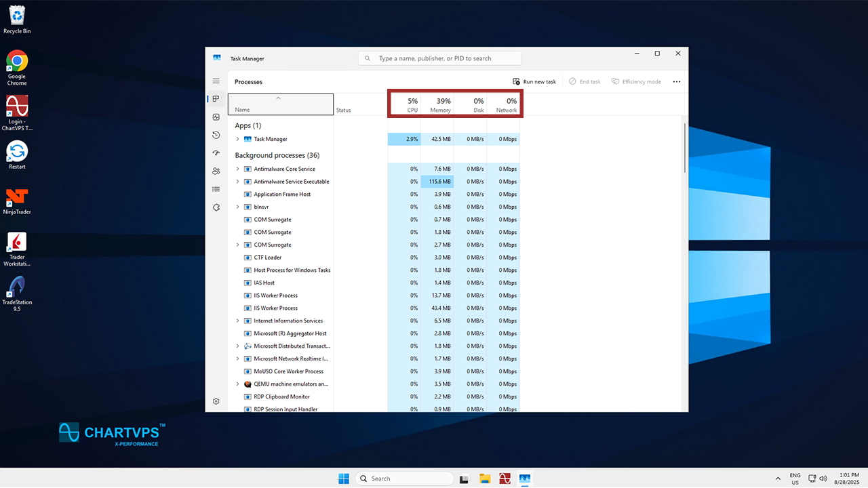
Task: Open the Users page sidebar icon
Action: [x=216, y=171]
